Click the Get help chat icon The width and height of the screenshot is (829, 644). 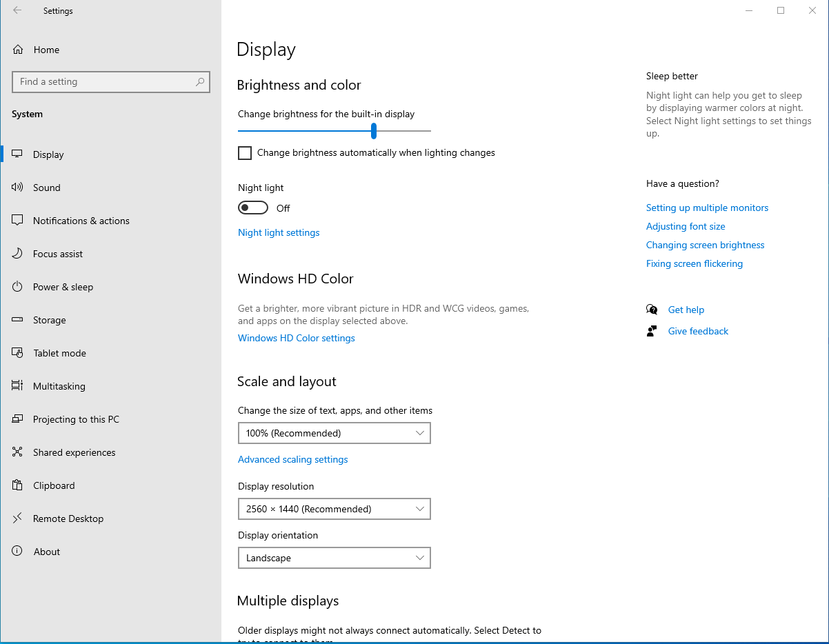click(652, 310)
